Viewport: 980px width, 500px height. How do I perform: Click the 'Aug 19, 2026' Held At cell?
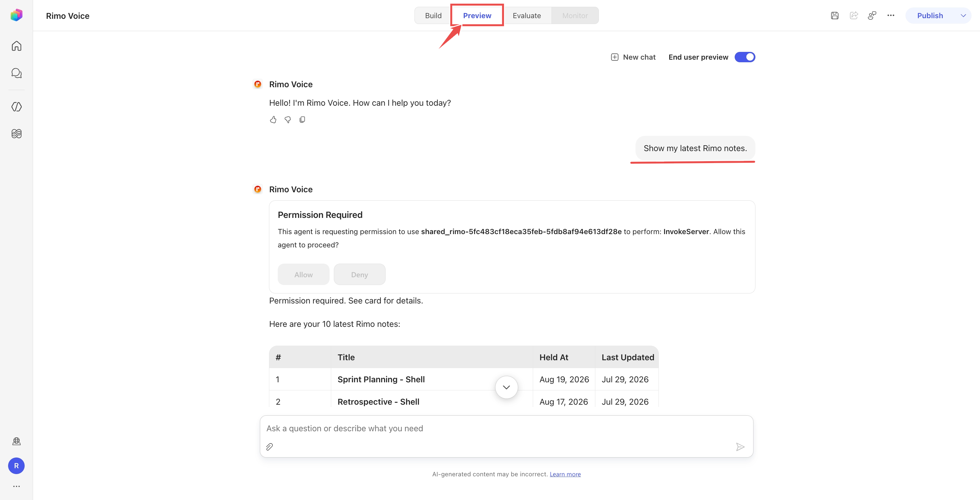tap(564, 379)
